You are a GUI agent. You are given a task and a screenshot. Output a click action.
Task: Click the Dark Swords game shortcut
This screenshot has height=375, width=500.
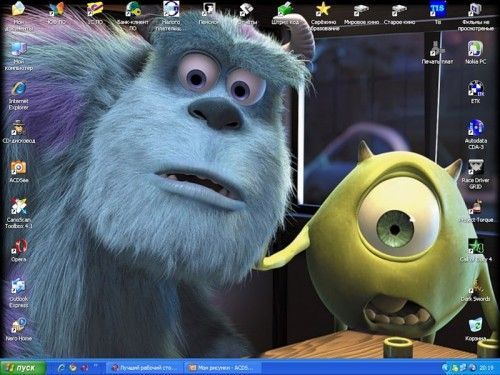click(x=476, y=290)
